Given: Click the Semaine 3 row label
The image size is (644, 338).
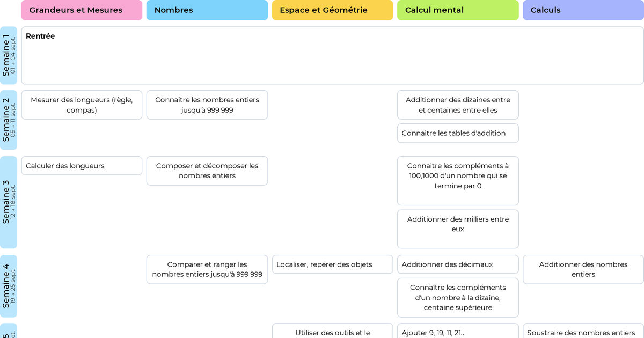Looking at the screenshot, I should [x=9, y=202].
